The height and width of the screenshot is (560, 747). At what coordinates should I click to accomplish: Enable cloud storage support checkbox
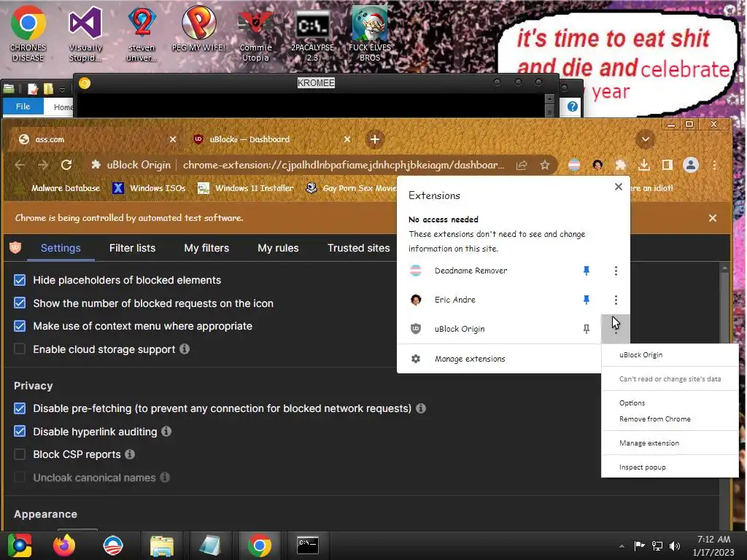(x=20, y=349)
